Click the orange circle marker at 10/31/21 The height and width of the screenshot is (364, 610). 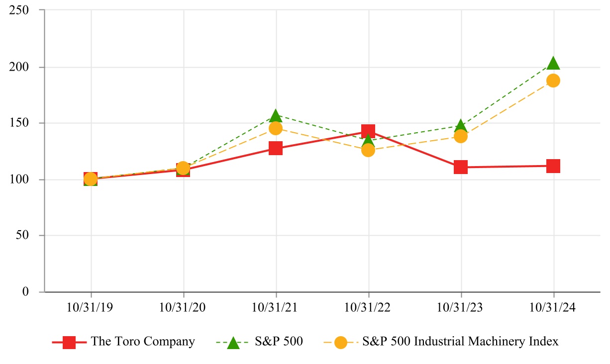(x=276, y=128)
